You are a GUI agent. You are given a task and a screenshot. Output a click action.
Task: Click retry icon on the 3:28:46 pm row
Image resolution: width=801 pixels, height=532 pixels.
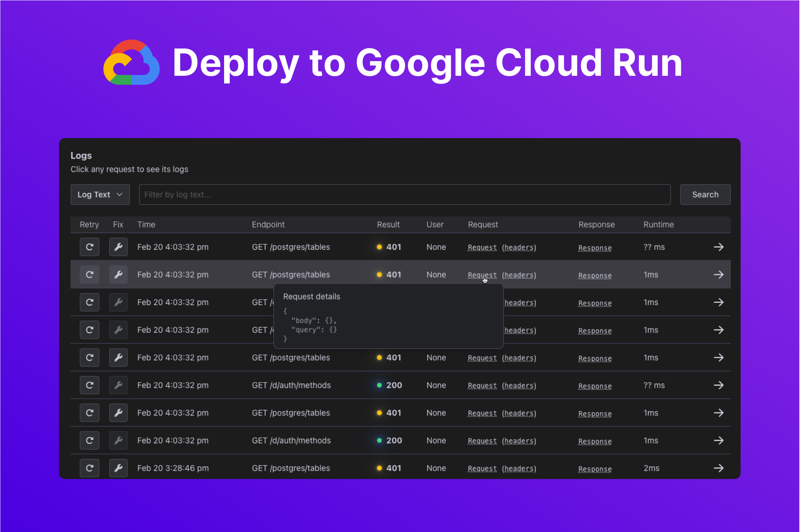click(x=89, y=468)
